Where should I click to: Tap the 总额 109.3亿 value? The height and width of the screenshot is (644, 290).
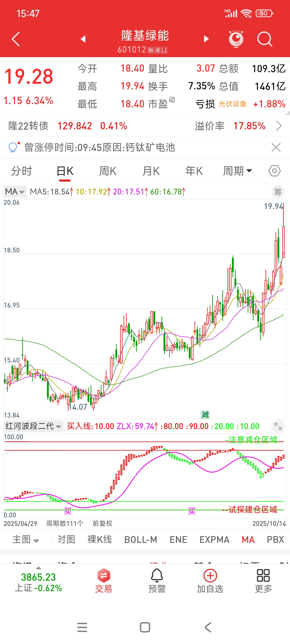pyautogui.click(x=269, y=69)
